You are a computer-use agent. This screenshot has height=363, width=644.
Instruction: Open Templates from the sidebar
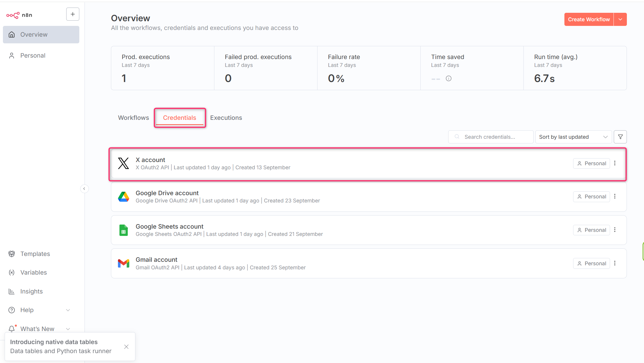pos(35,254)
